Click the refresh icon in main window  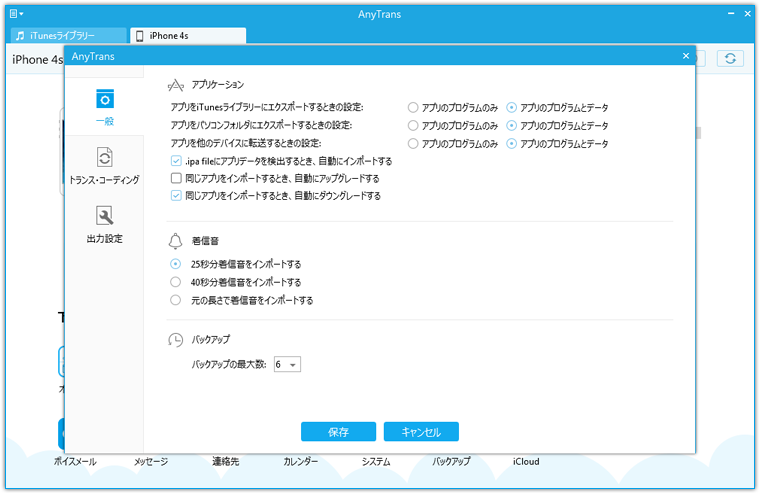(730, 59)
